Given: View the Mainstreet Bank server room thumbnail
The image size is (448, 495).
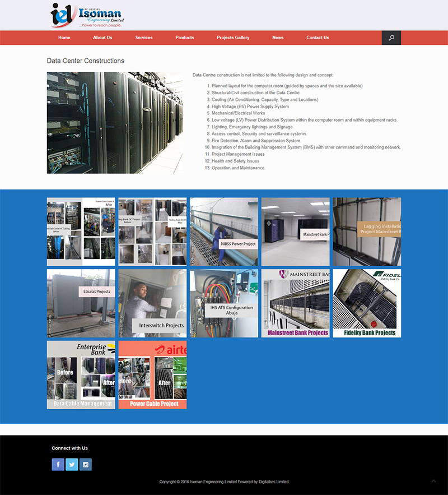Looking at the screenshot, I should tap(296, 232).
